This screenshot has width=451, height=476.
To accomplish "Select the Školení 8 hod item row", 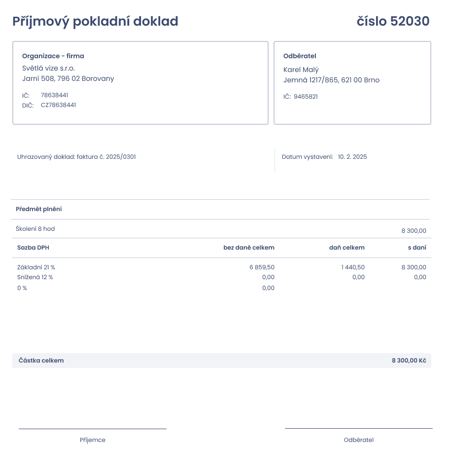I will [221, 229].
